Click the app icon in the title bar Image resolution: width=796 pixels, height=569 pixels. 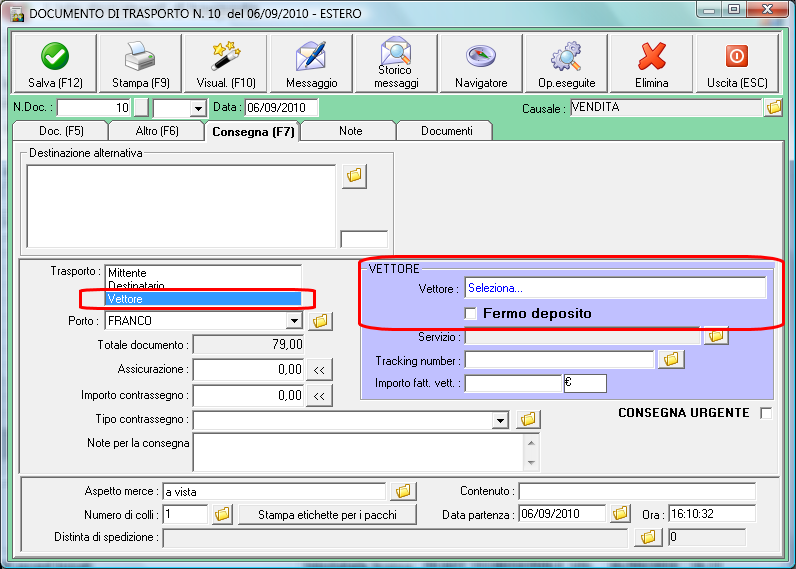17,14
